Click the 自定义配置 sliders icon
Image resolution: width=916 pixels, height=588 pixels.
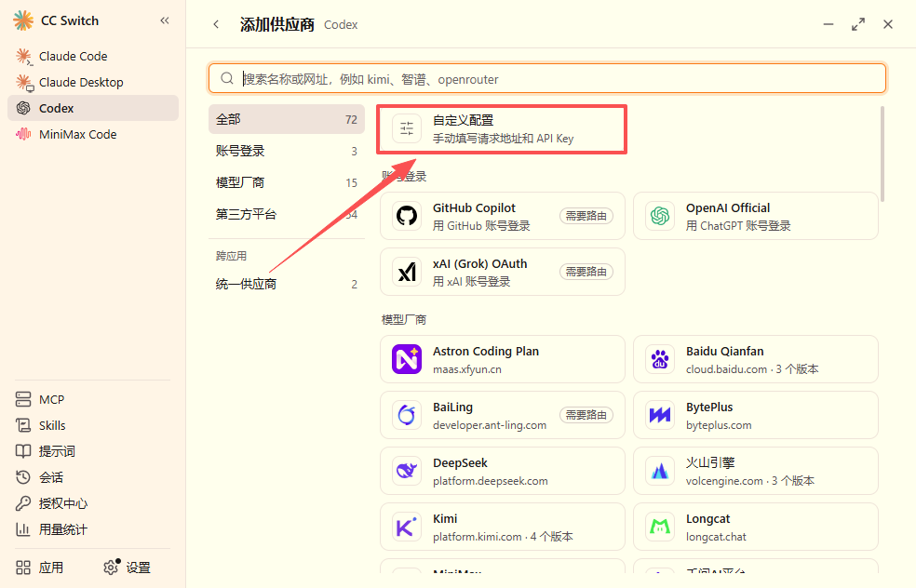pos(407,128)
